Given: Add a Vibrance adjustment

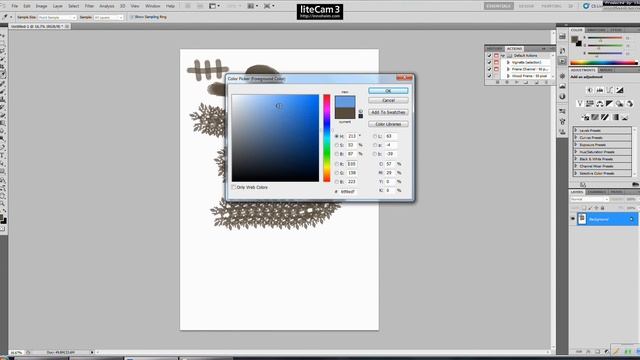Looking at the screenshot, I should click(580, 104).
